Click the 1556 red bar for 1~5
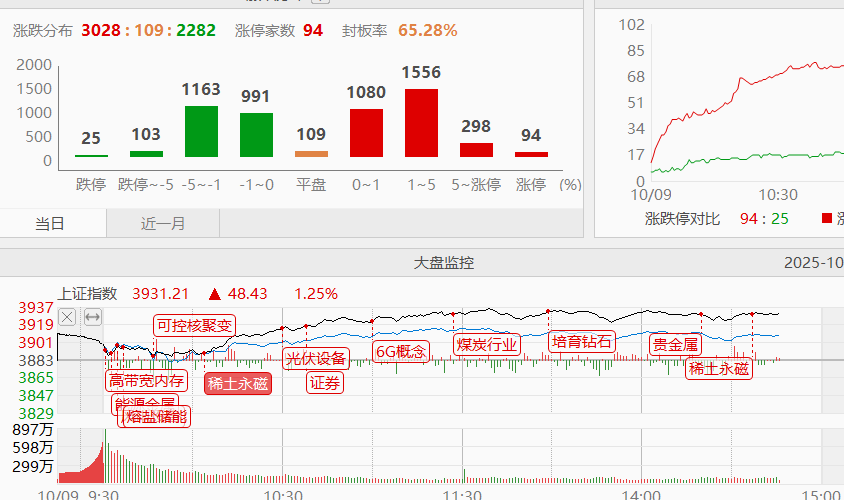The image size is (844, 500). pyautogui.click(x=421, y=123)
